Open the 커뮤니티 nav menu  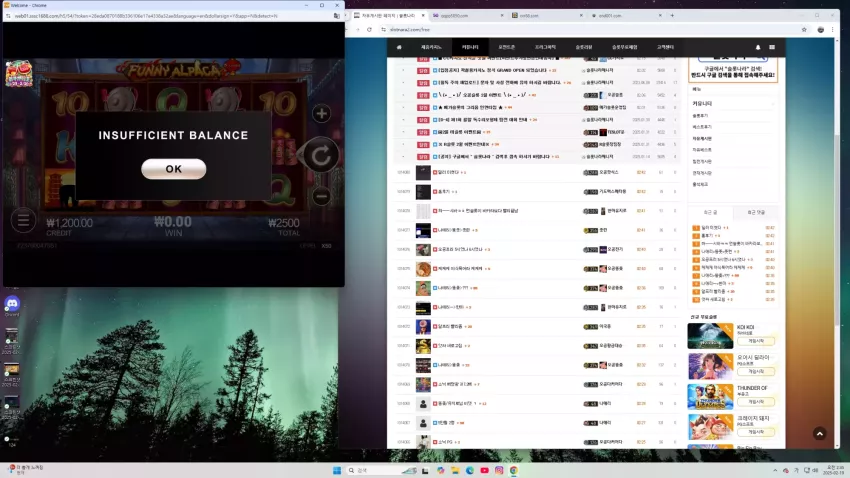[470, 47]
